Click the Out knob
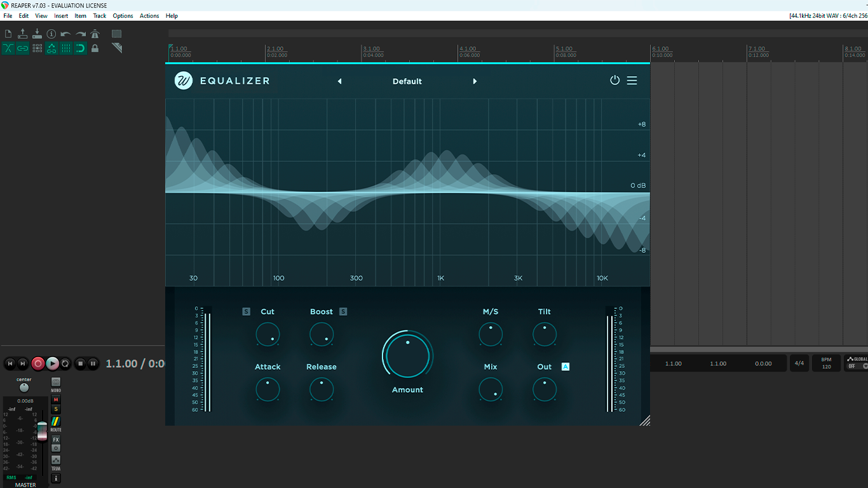Screen dimensions: 868x488 (x=545, y=390)
